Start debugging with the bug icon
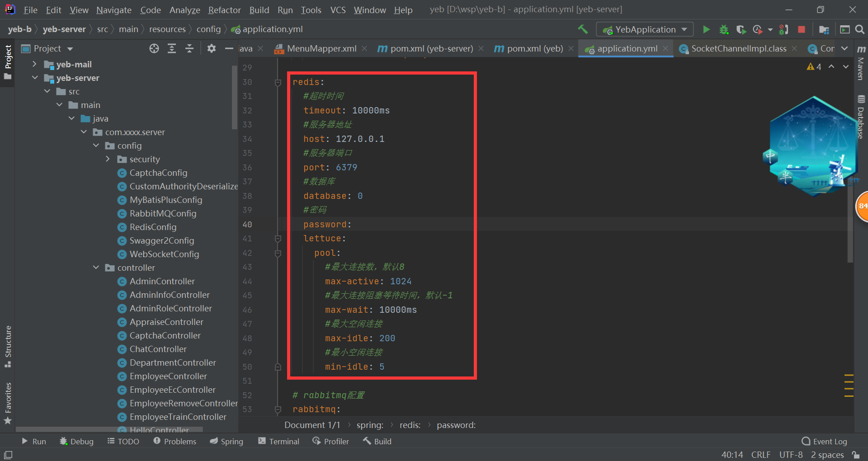Image resolution: width=868 pixels, height=461 pixels. pyautogui.click(x=724, y=29)
